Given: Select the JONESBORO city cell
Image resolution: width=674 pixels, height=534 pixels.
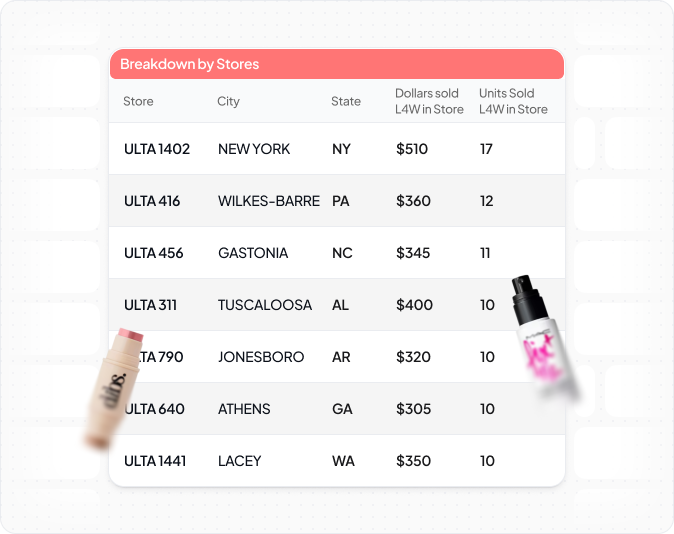Looking at the screenshot, I should (x=261, y=357).
